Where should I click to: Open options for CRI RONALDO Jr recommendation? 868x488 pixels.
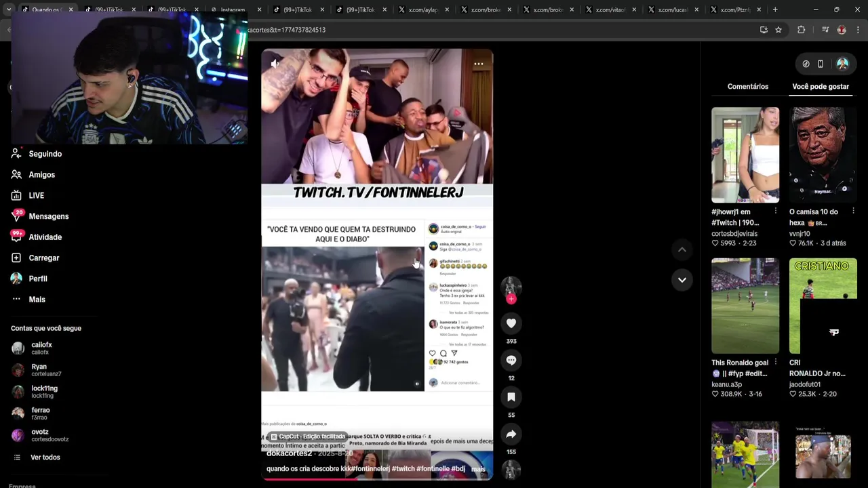coord(853,362)
